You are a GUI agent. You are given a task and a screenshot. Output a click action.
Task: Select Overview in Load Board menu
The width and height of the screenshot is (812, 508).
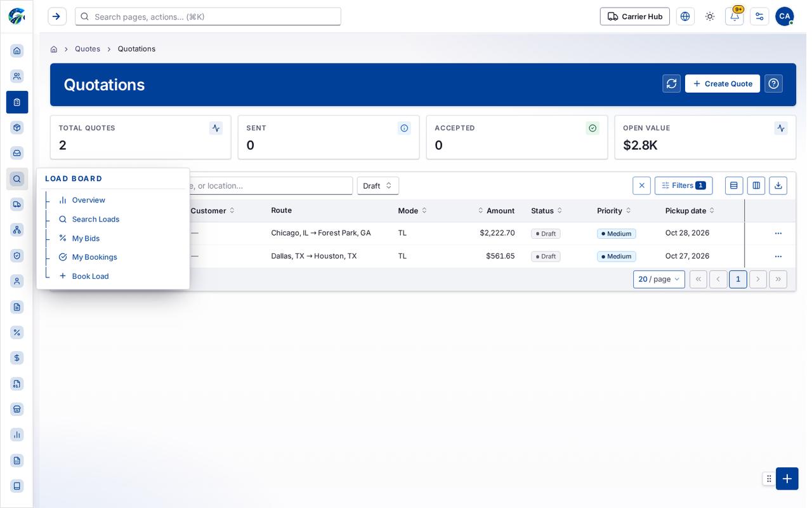(88, 200)
